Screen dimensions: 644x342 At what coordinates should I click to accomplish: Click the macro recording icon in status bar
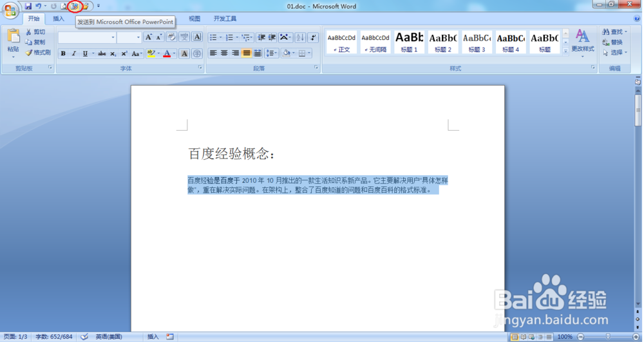[170, 337]
